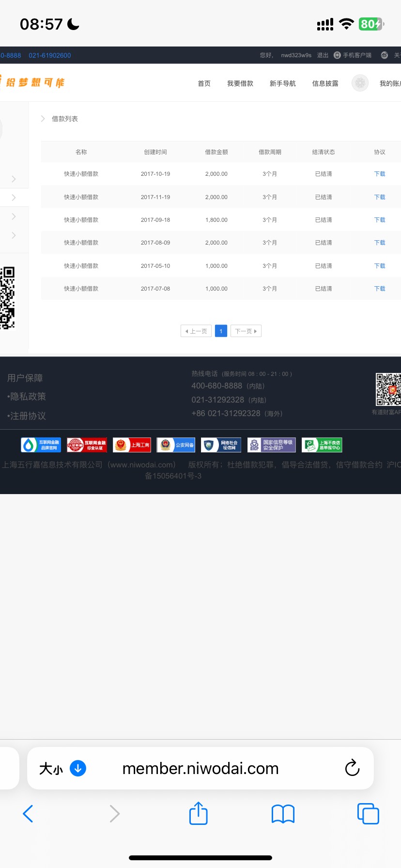Download agreement for 2017-11-19 loan
The image size is (401, 868).
tap(380, 197)
